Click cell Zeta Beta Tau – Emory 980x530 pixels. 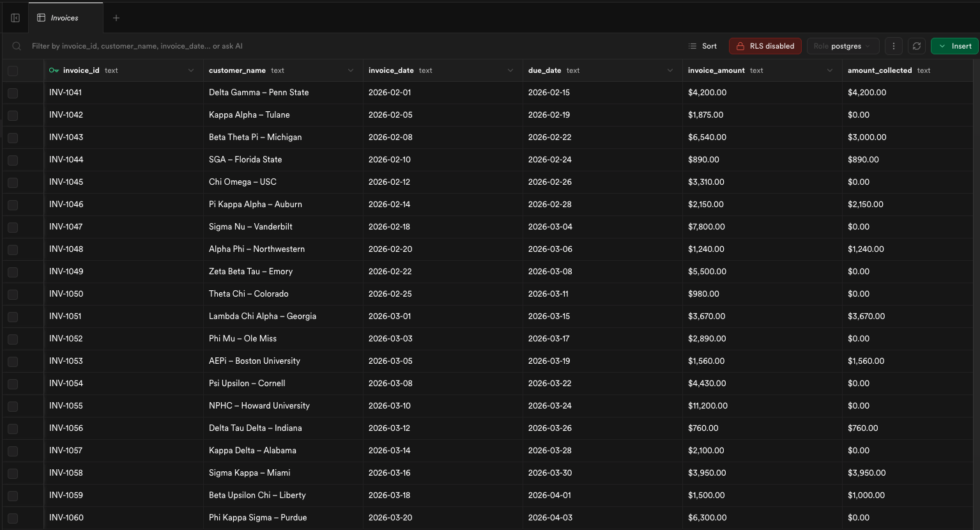tap(283, 272)
